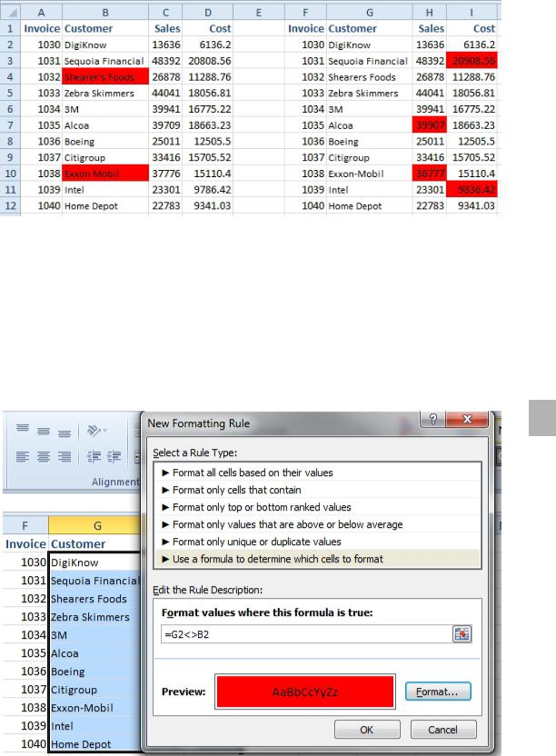Open the Orientation dropdown
The height and width of the screenshot is (756, 556).
click(x=96, y=430)
